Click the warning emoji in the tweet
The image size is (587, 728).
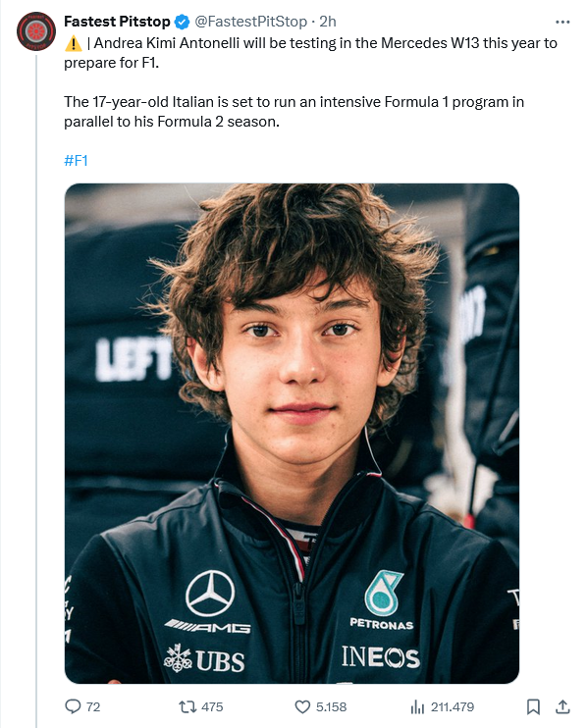73,43
